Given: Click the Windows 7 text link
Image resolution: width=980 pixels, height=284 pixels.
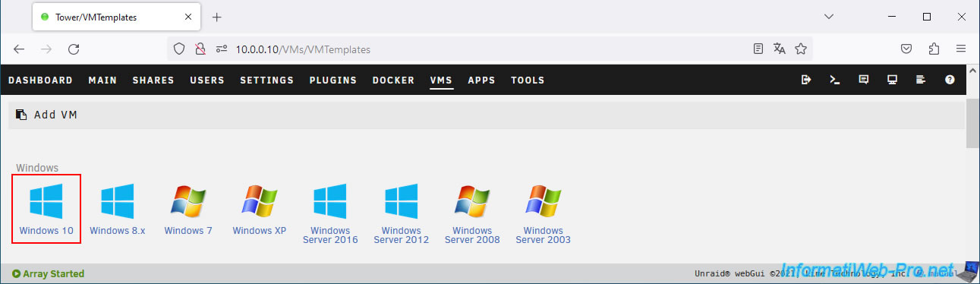Looking at the screenshot, I should 188,230.
